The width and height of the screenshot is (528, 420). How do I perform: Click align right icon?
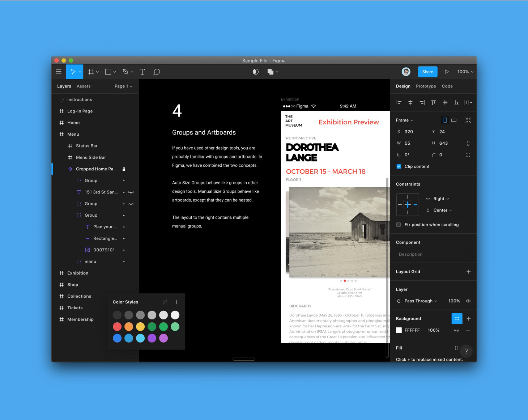[x=422, y=102]
